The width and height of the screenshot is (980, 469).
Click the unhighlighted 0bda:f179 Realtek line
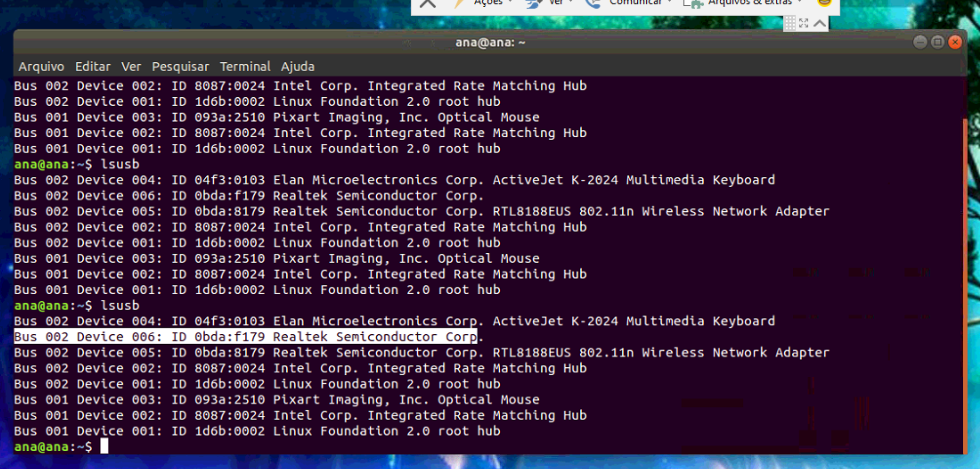pyautogui.click(x=248, y=196)
